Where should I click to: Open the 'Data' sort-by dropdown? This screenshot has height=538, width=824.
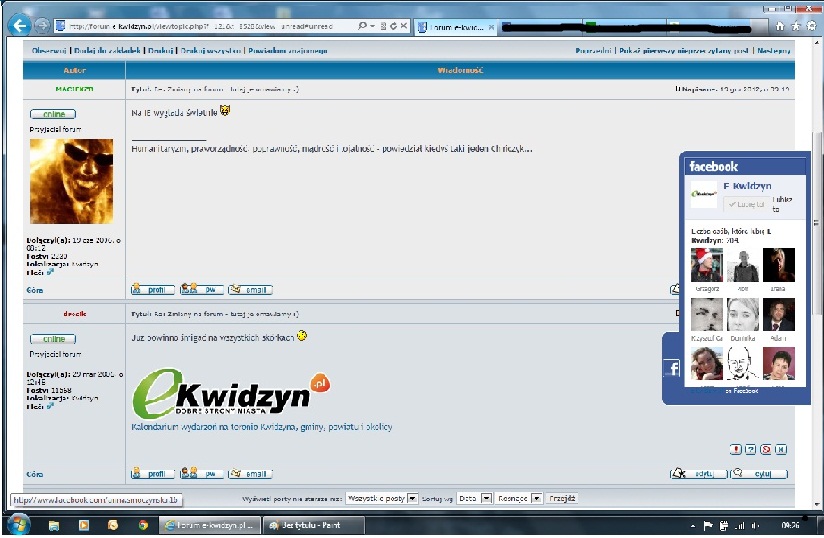click(487, 498)
